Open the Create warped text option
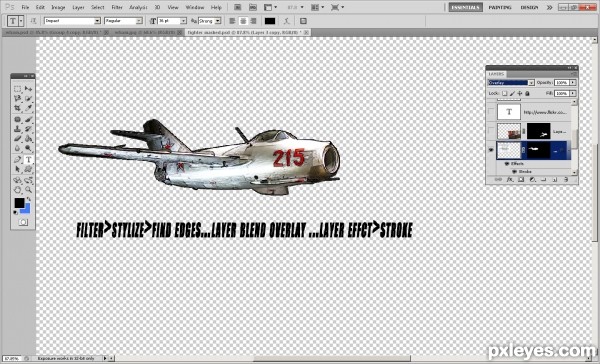Viewport: 600px width, 364px height. pyautogui.click(x=287, y=21)
